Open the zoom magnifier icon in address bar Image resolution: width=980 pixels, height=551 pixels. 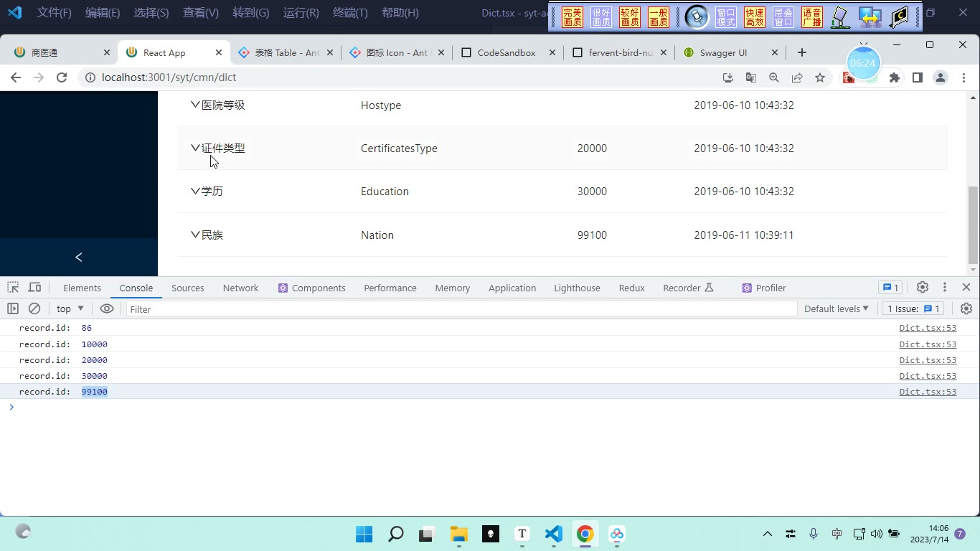(774, 77)
